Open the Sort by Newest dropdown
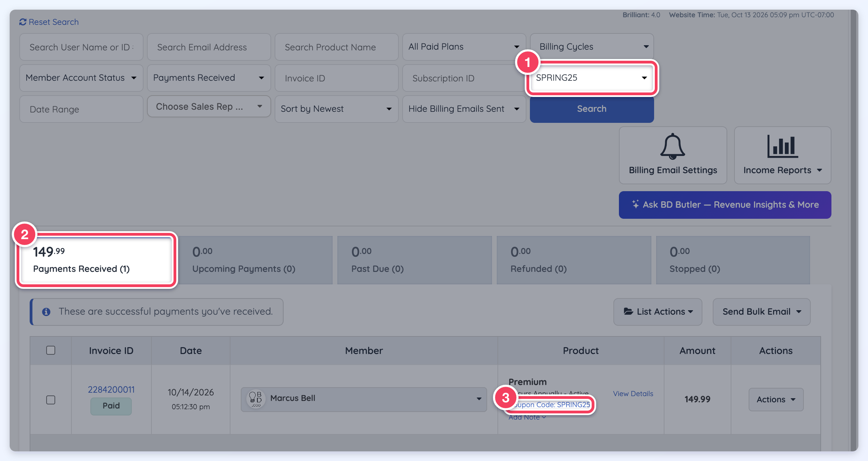The width and height of the screenshot is (868, 461). 336,109
